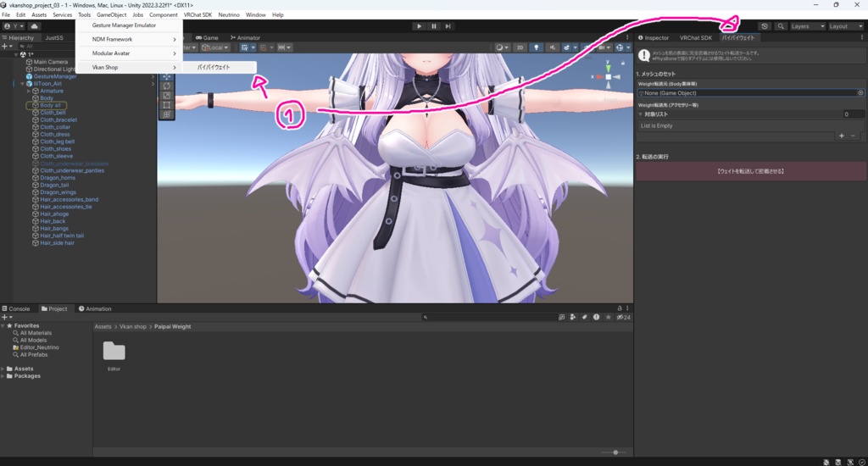Select Body all in Hierarchy

50,105
